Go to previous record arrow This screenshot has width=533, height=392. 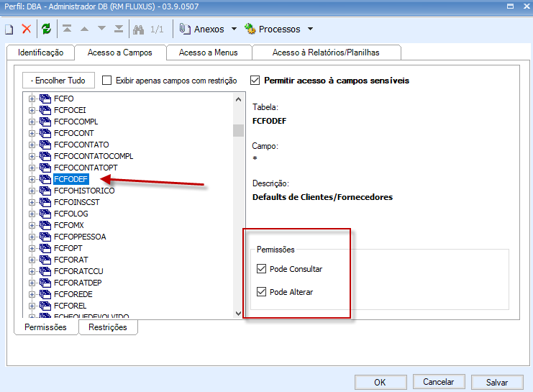(x=84, y=29)
